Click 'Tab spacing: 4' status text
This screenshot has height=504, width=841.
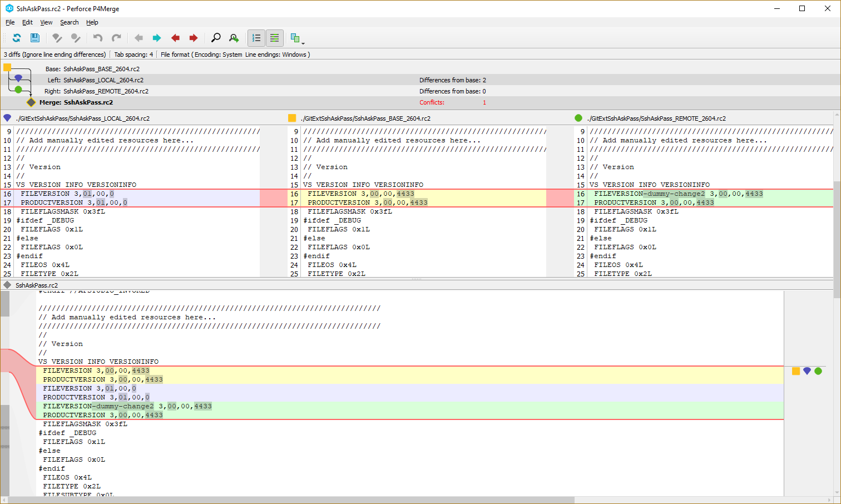[133, 55]
